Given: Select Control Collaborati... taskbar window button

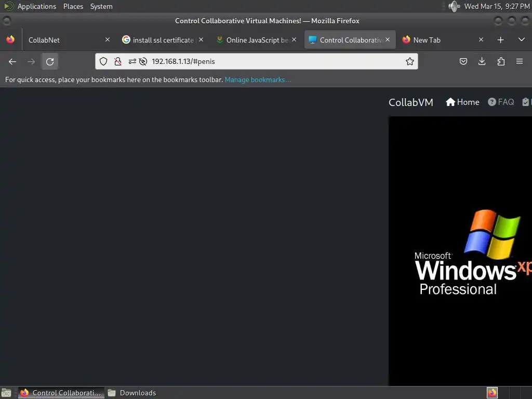Looking at the screenshot, I should [61, 393].
